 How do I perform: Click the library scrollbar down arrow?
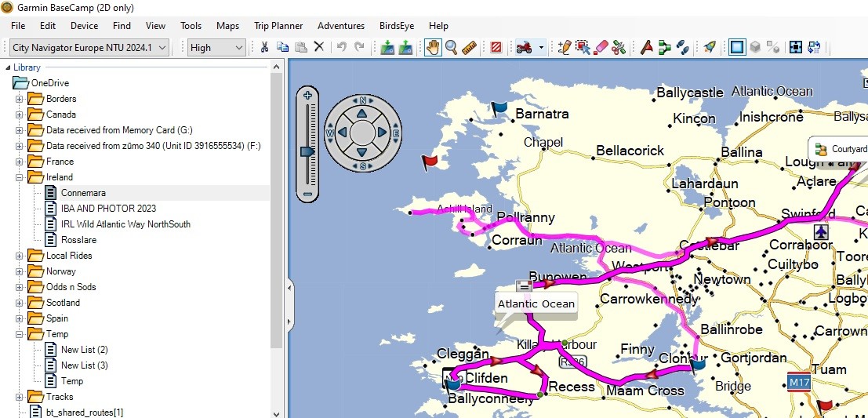tap(277, 413)
